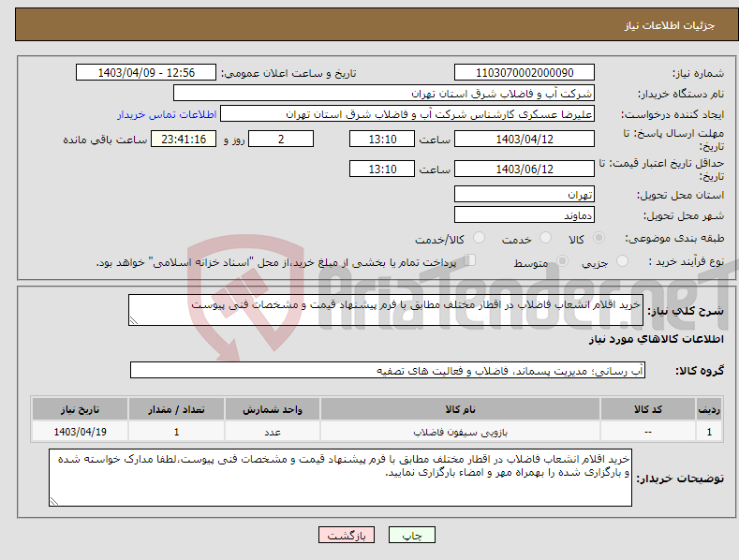Select the کالا/خدمت radio button

tap(479, 238)
